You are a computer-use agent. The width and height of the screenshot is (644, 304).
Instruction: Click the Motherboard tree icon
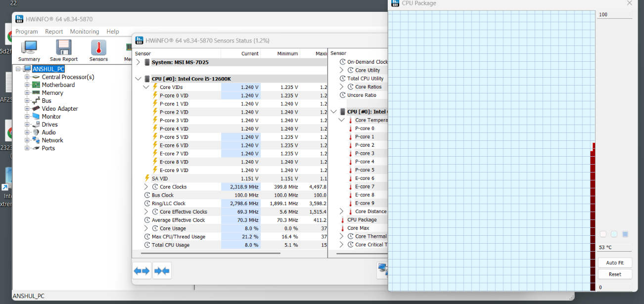click(36, 85)
